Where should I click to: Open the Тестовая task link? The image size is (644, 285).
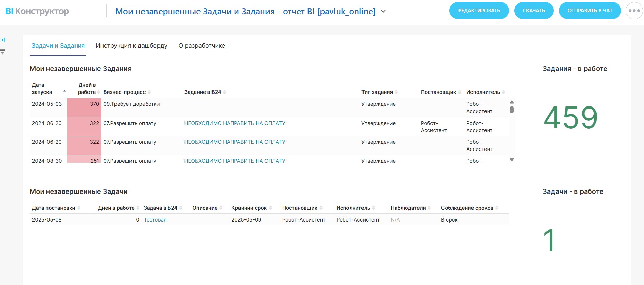coord(155,220)
